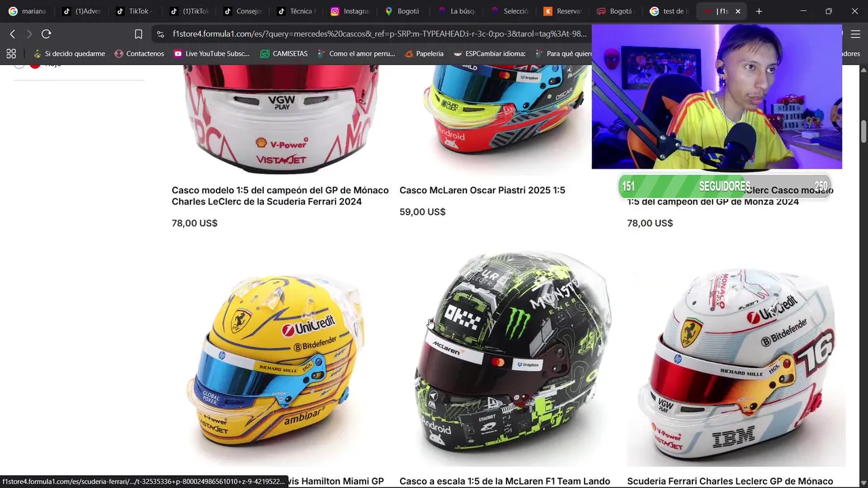The height and width of the screenshot is (488, 868).
Task: Open the CAMISETAS bookmark
Action: [284, 54]
